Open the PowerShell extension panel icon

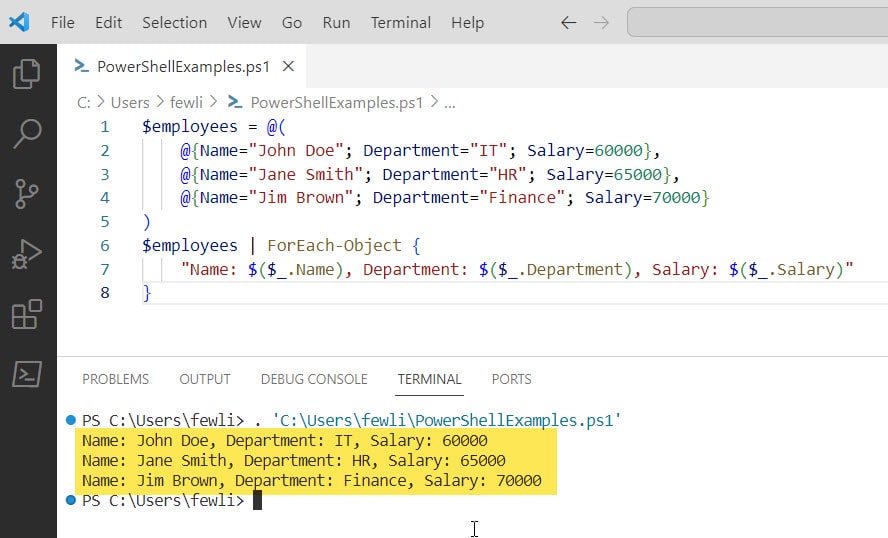[27, 374]
